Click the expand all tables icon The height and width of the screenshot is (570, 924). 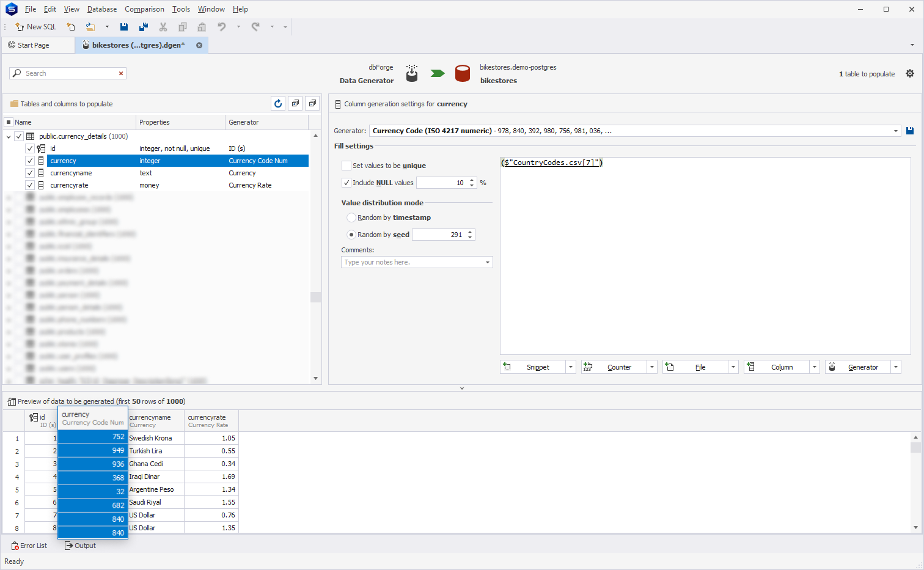295,103
